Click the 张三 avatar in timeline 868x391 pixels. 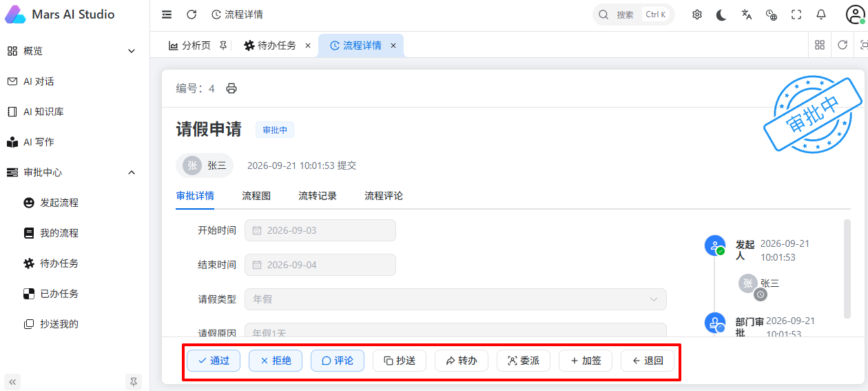(x=749, y=284)
